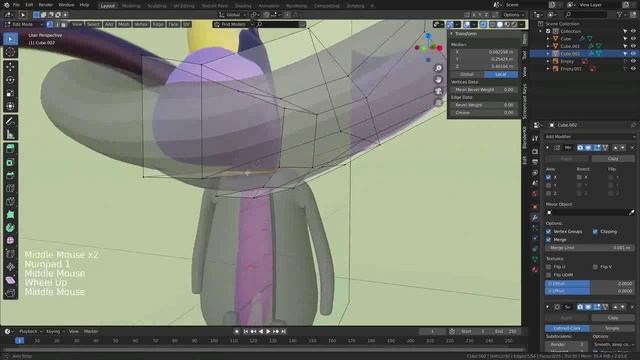Open the Material properties tab icon
This screenshot has width=640, height=360.
[535, 269]
